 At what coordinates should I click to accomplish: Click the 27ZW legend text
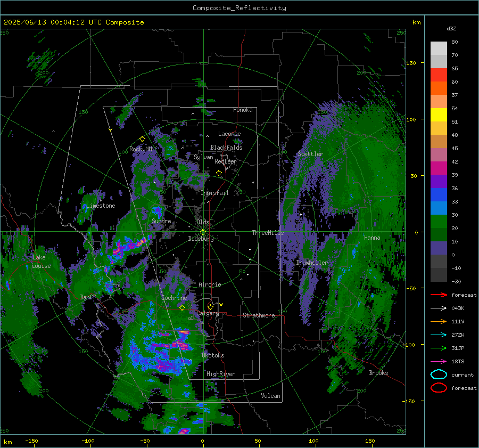pyautogui.click(x=458, y=335)
